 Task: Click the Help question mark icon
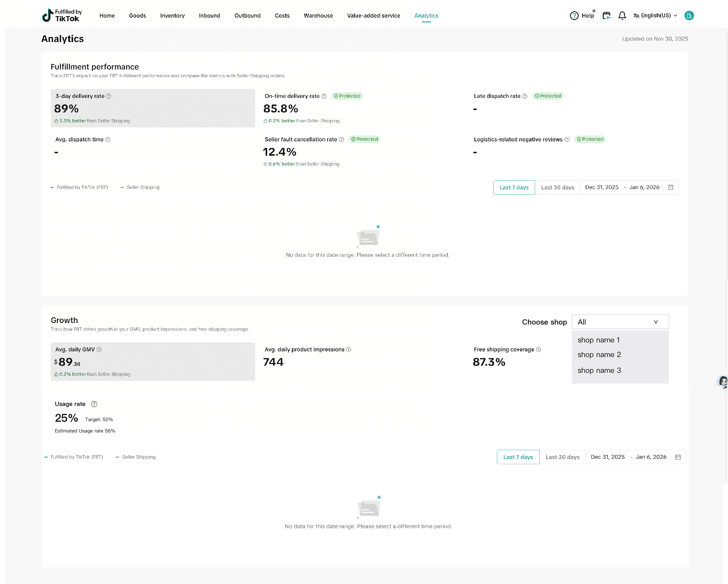pos(574,16)
